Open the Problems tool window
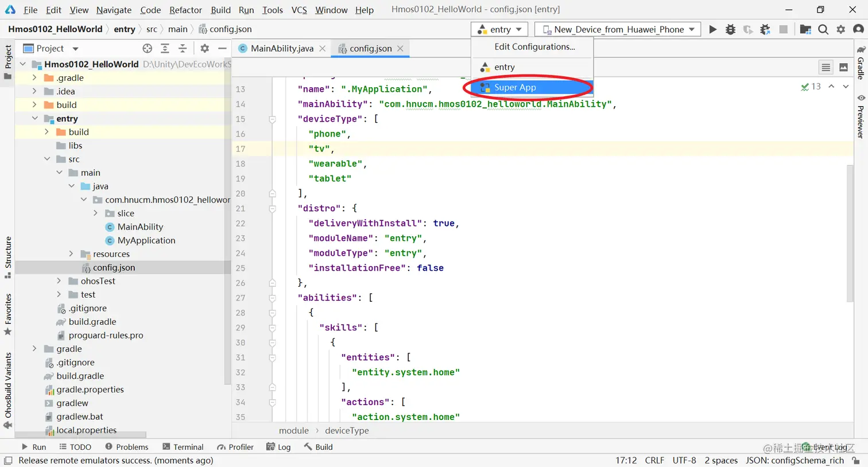This screenshot has width=868, height=467. tap(126, 447)
